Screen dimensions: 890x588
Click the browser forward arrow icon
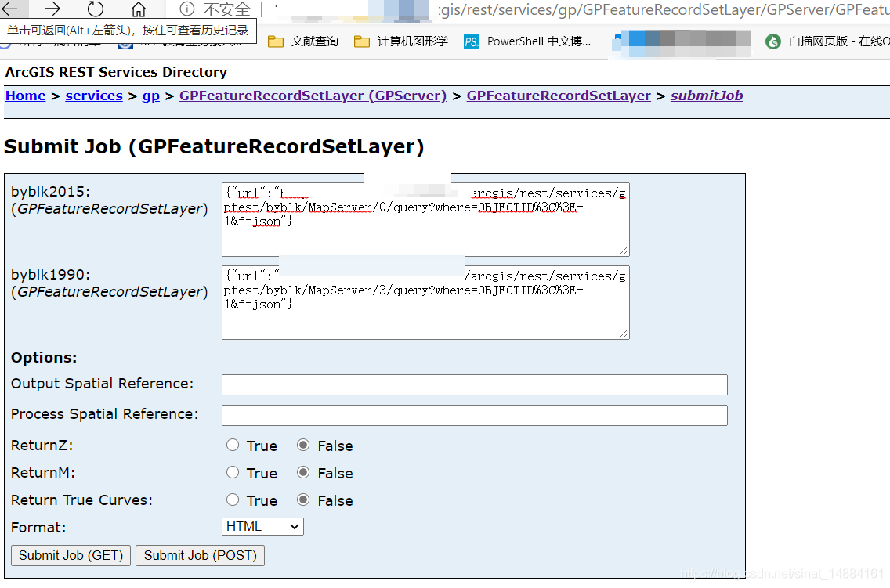click(52, 8)
